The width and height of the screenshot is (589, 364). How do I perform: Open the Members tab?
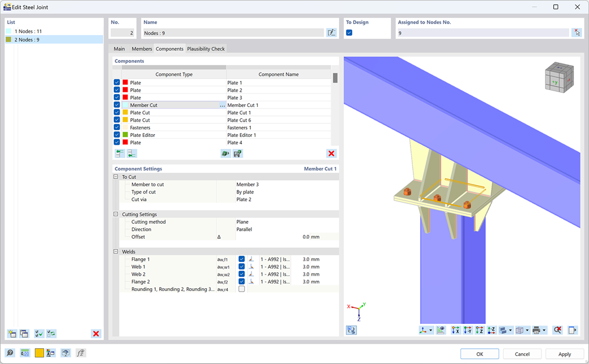coord(142,49)
